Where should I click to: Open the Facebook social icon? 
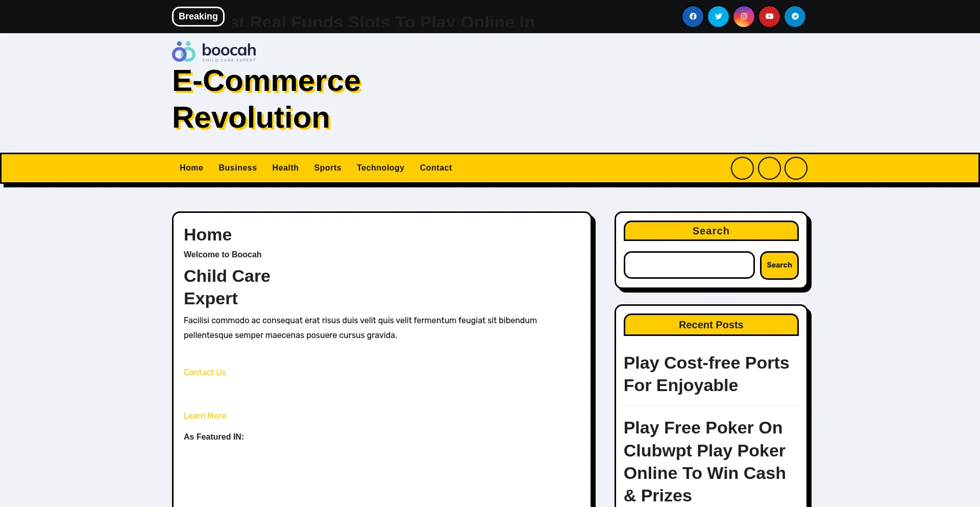[693, 16]
